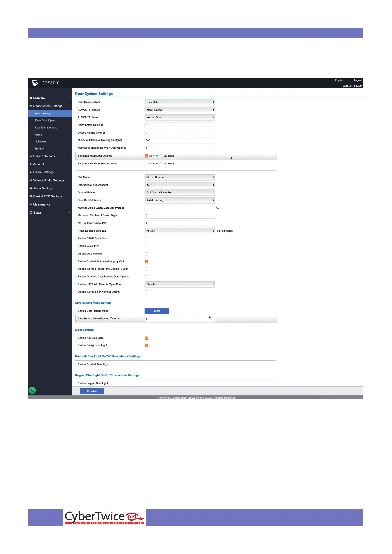Check Enable On Hook After Remote Door Opened

tap(146, 277)
